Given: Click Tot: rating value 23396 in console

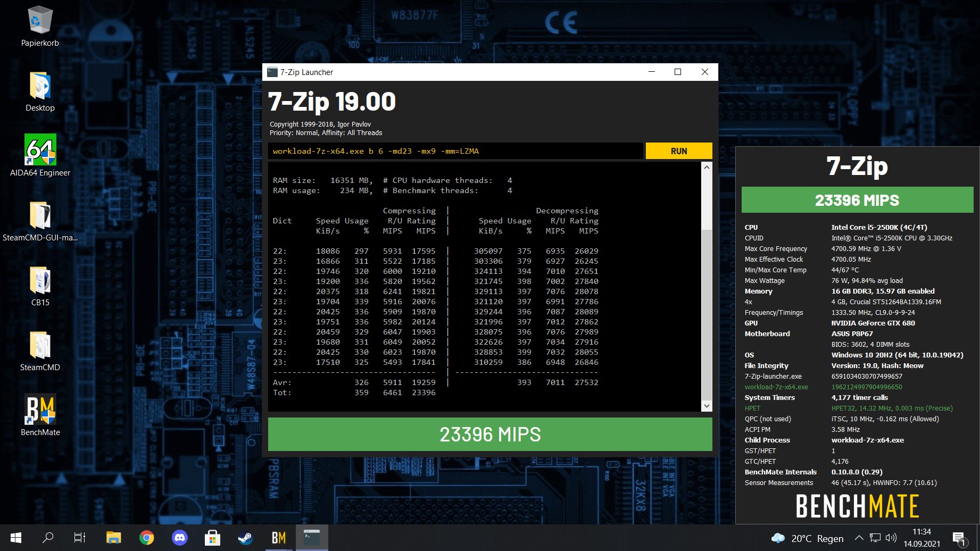Looking at the screenshot, I should [x=423, y=393].
